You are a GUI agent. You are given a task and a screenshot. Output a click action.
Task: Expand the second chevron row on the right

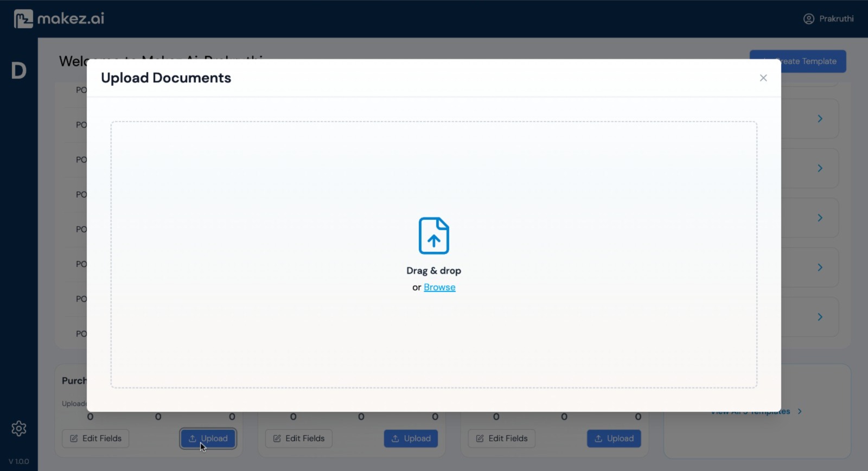[820, 168]
